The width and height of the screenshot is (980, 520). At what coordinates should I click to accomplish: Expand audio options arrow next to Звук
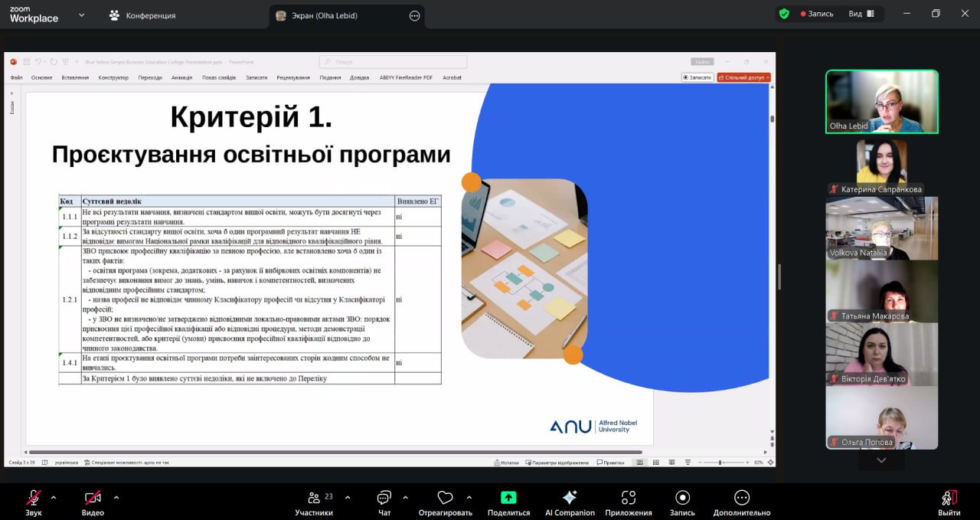(54, 497)
